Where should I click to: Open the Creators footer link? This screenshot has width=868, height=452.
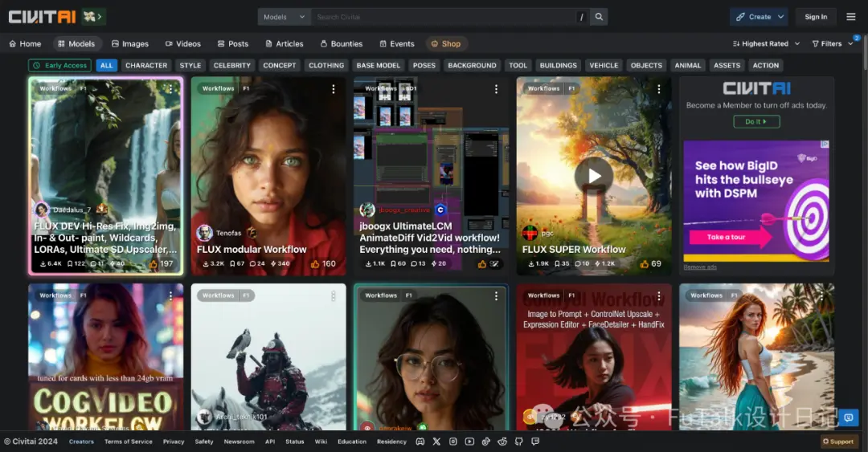pyautogui.click(x=81, y=442)
